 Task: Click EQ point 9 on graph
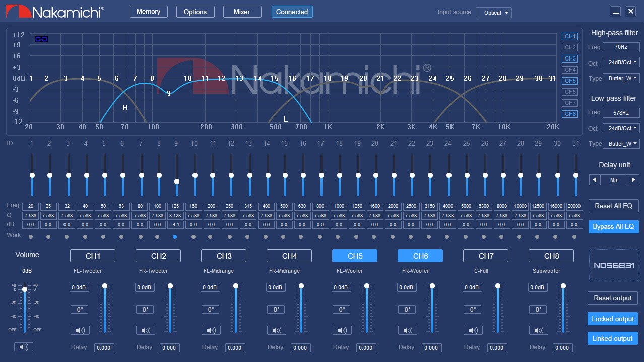[169, 93]
